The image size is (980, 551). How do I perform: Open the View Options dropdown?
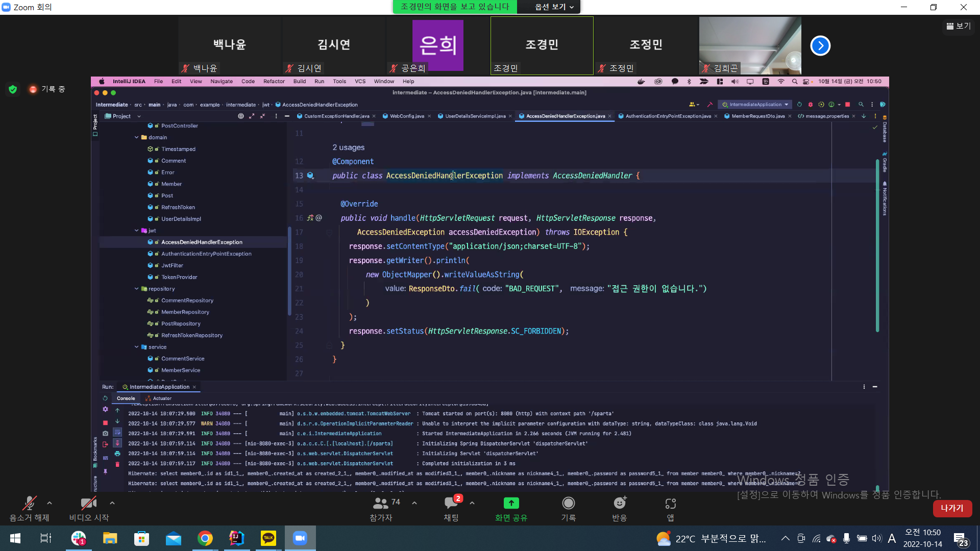pos(554,7)
